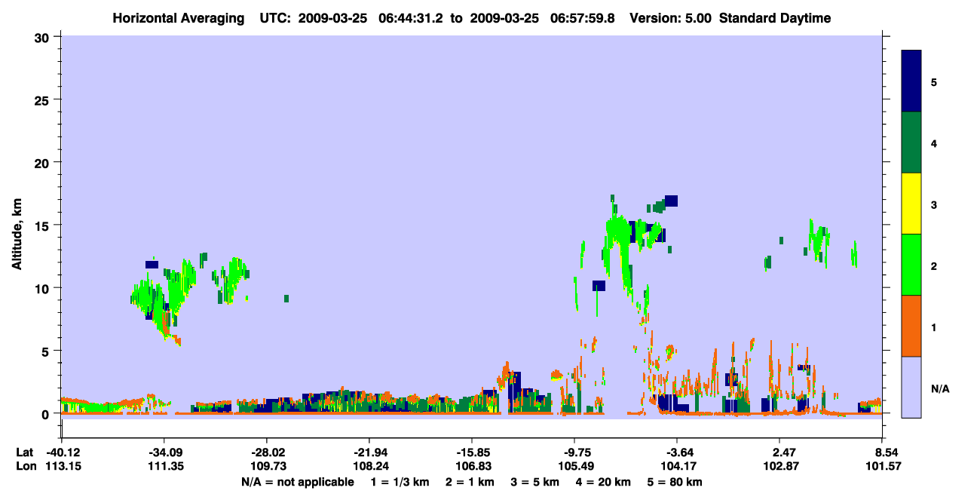Click the bright green colorbar segment labeled 2

tap(911, 265)
